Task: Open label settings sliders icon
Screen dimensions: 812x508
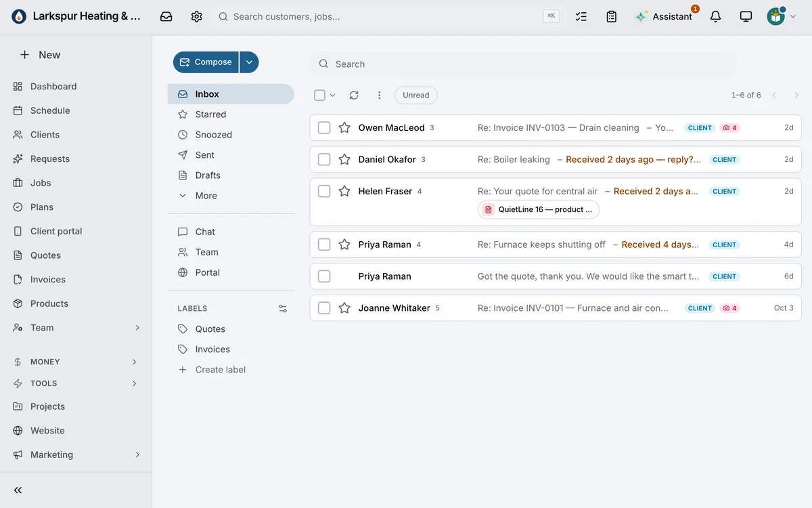Action: tap(283, 308)
